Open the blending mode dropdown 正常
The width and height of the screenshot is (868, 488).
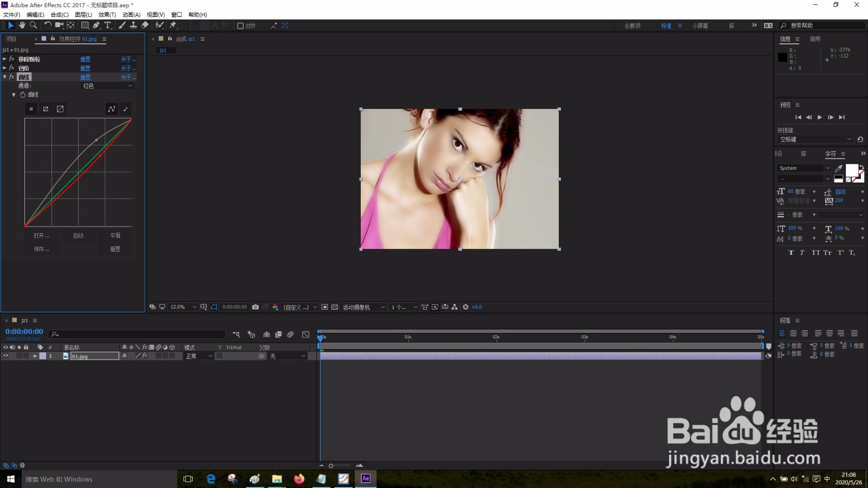199,356
